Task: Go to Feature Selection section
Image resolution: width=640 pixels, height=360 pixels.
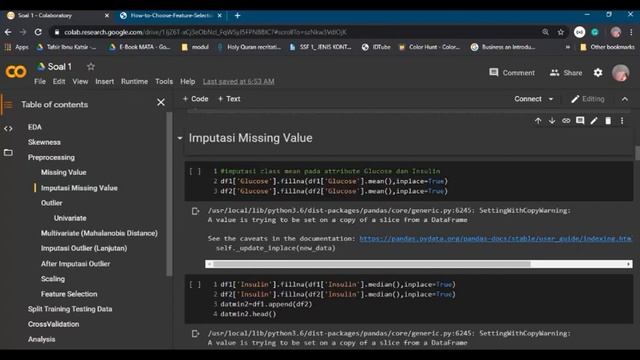Action: 69,294
